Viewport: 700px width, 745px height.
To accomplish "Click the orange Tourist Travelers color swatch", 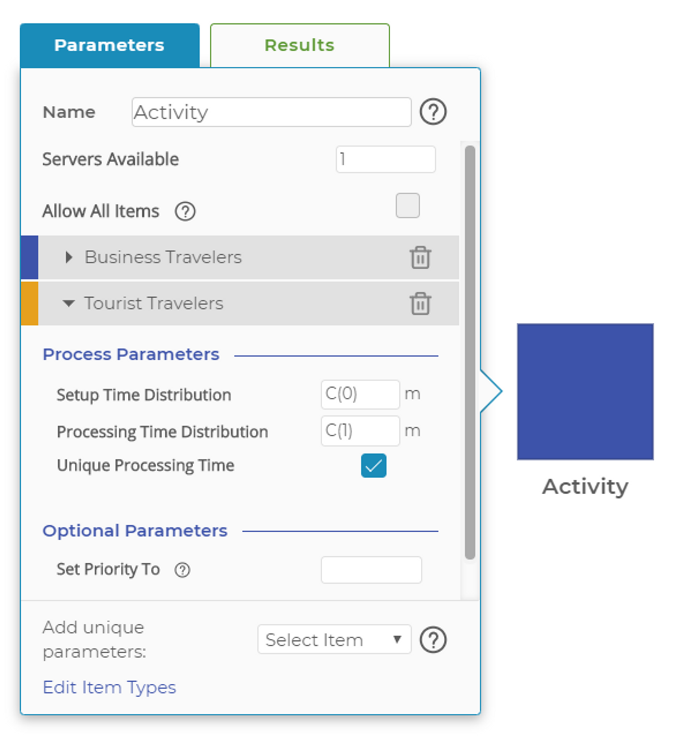I will pyautogui.click(x=29, y=304).
